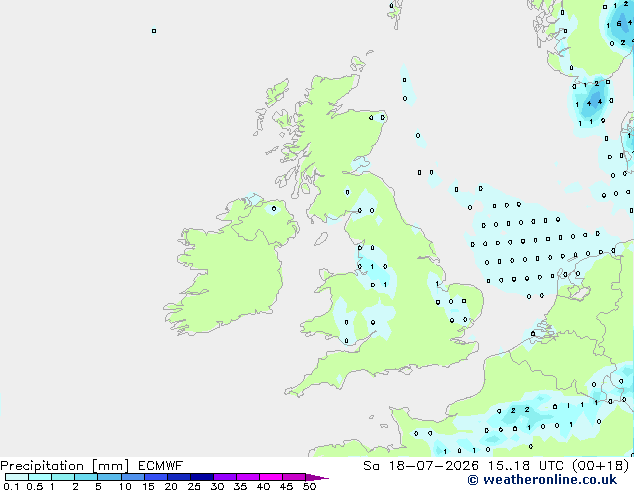Click the '45' legend scale label
This screenshot has height=490, width=634.
coord(287,486)
